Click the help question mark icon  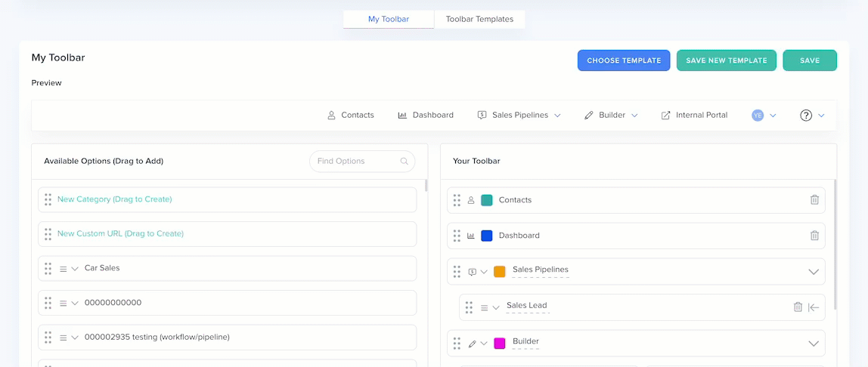[806, 116]
